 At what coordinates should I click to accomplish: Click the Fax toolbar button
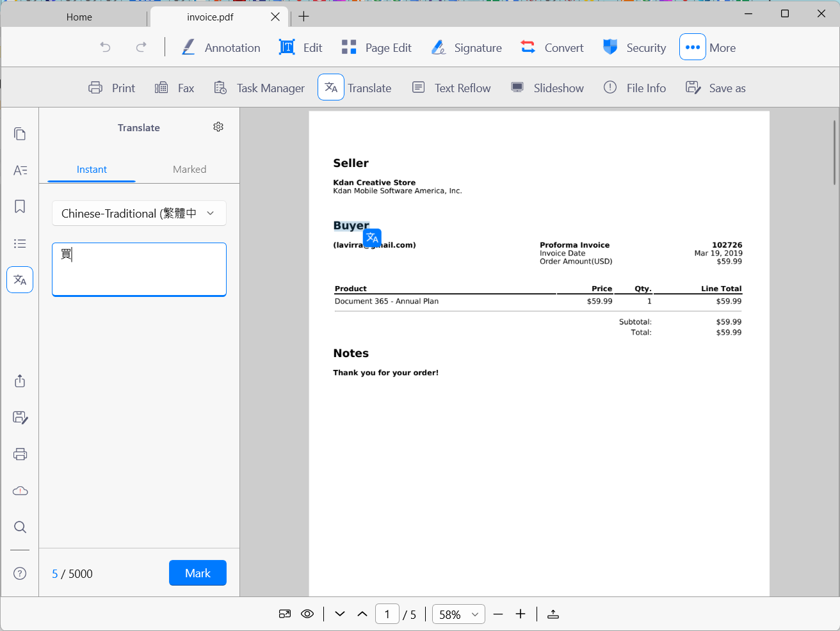[x=175, y=88]
